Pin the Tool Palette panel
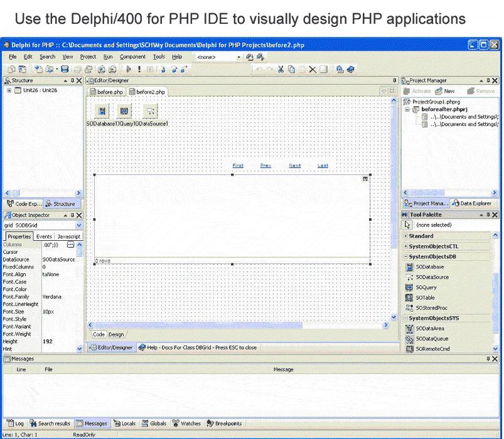Image resolution: width=504 pixels, height=439 pixels. click(x=488, y=214)
